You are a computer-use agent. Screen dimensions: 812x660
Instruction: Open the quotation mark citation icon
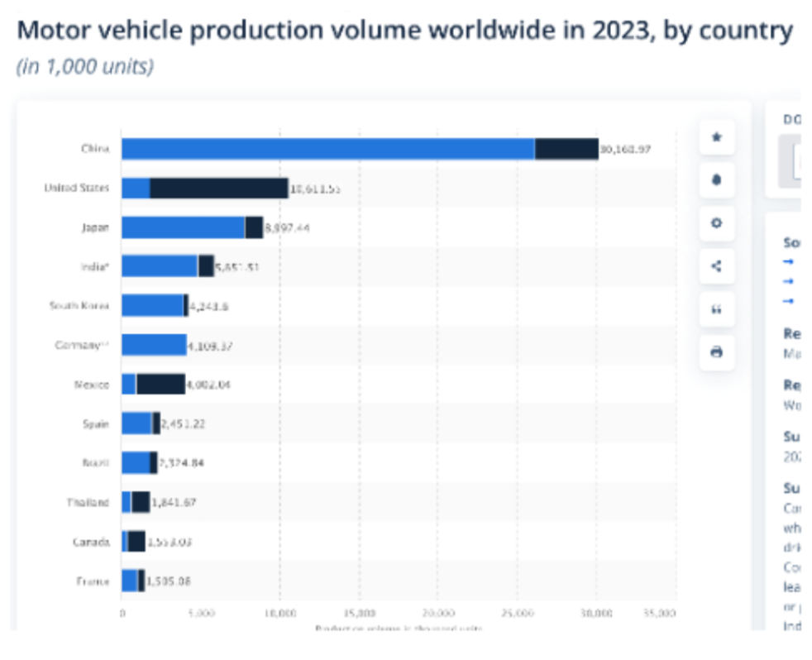point(716,308)
